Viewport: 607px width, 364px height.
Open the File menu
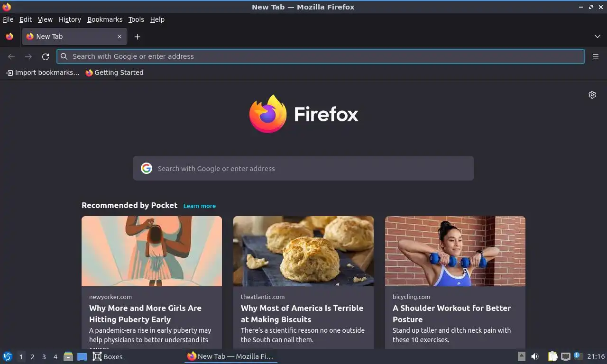(8, 19)
